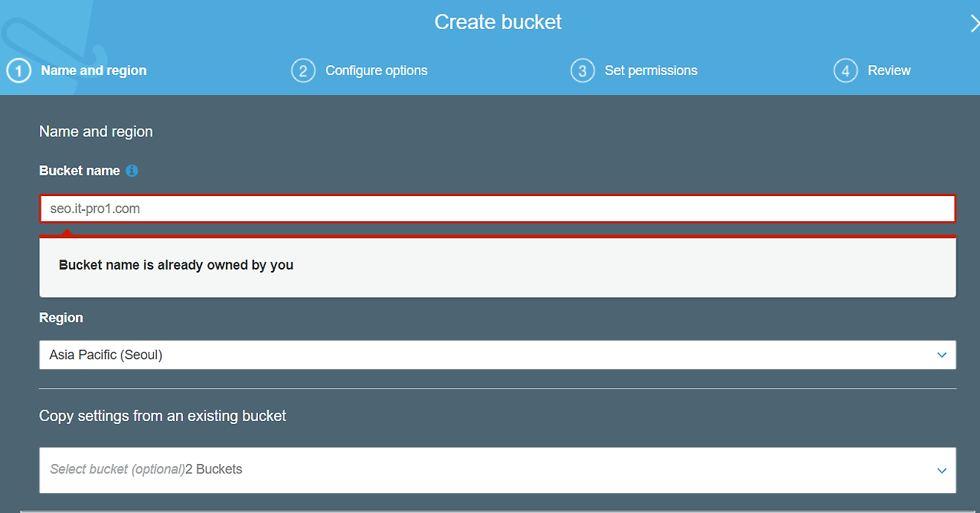Click the step 2 number circle

pos(303,71)
